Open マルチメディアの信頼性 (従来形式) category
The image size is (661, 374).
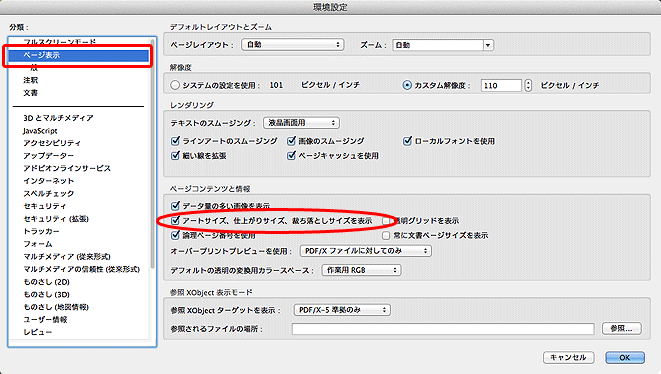(x=81, y=269)
